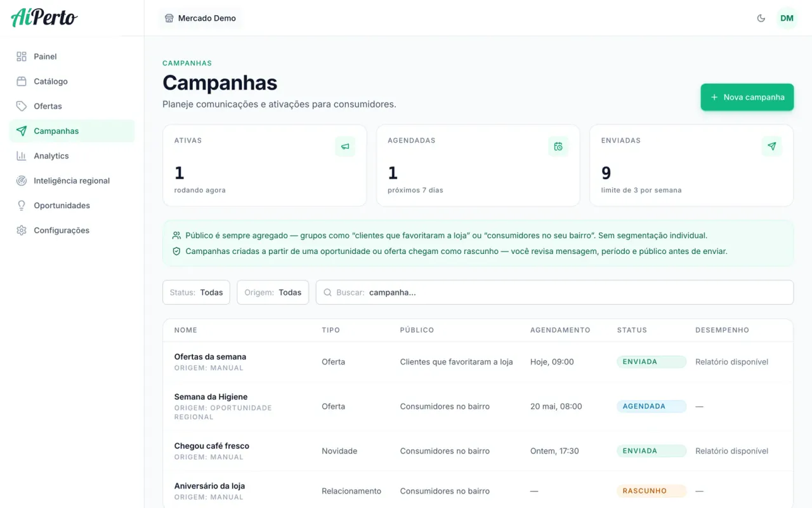Click the people icon in the info banner
This screenshot has width=812, height=508.
[x=177, y=235]
